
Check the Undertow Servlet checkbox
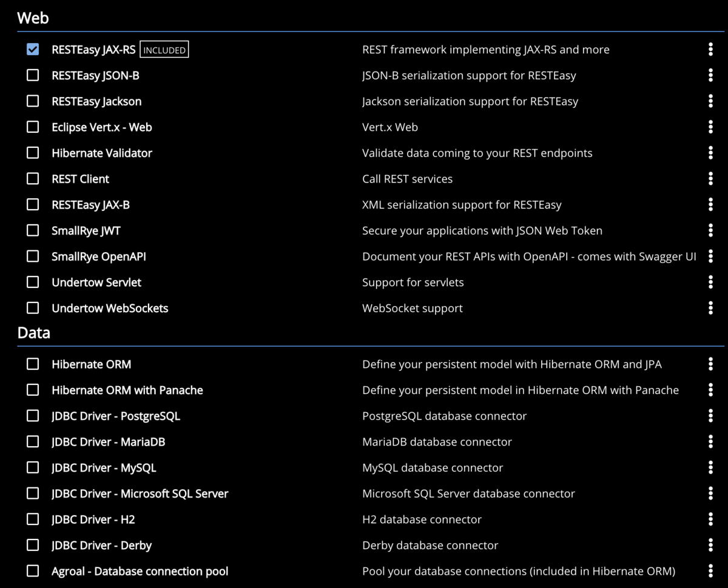point(33,282)
